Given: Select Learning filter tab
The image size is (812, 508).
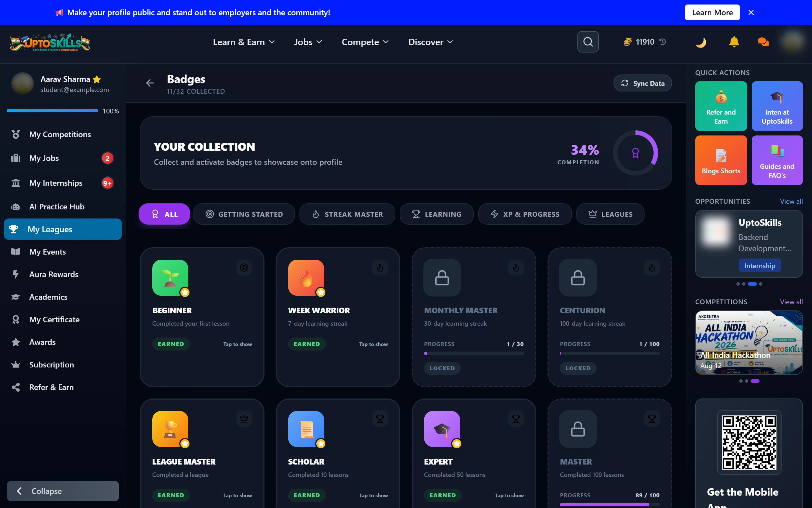Looking at the screenshot, I should coord(436,214).
